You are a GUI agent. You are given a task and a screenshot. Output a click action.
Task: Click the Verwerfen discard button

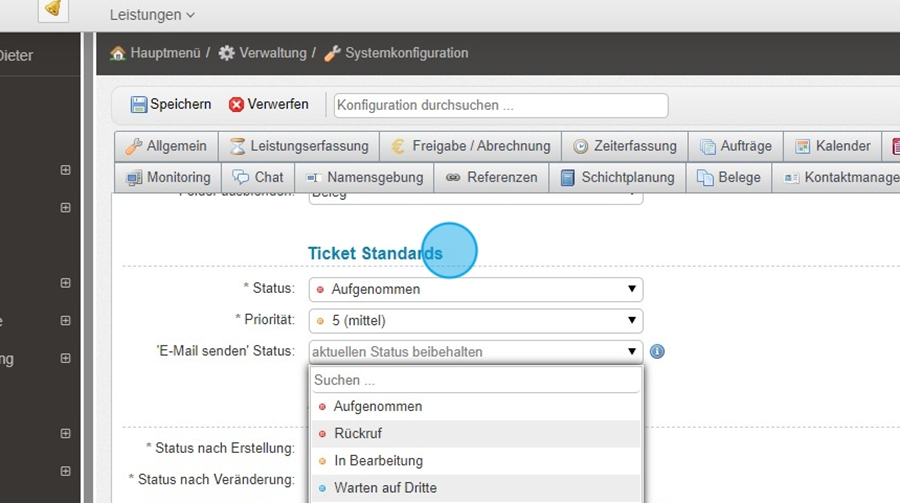pos(268,105)
